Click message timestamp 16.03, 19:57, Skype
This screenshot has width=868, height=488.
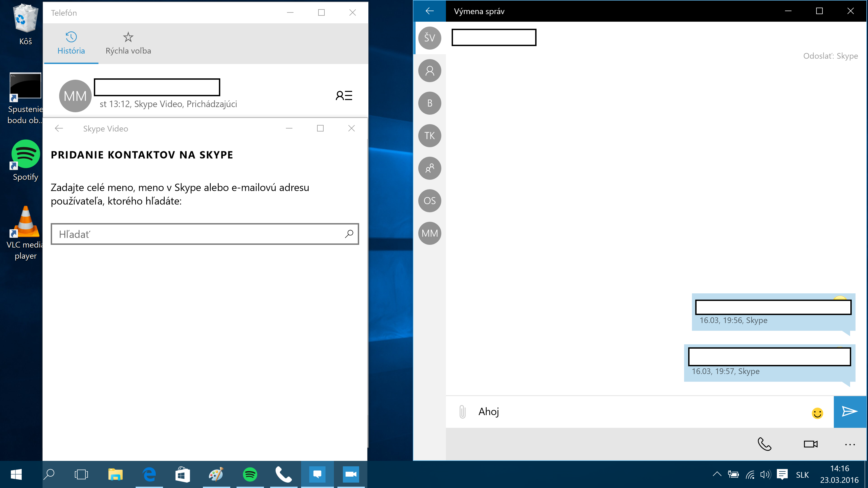726,371
